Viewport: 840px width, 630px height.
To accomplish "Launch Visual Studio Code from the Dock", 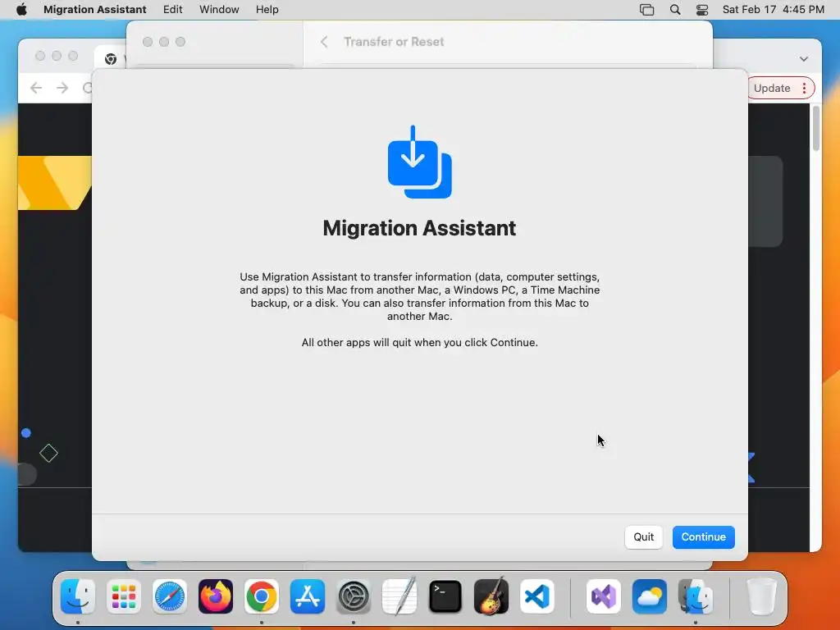I will point(536,596).
